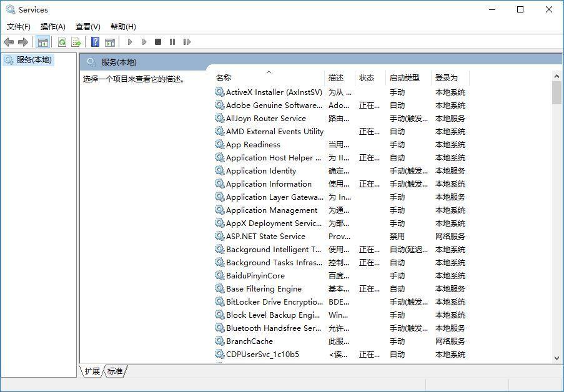The image size is (564, 392).
Task: Click 正在... status of Base Filtering Engine
Action: (x=369, y=289)
